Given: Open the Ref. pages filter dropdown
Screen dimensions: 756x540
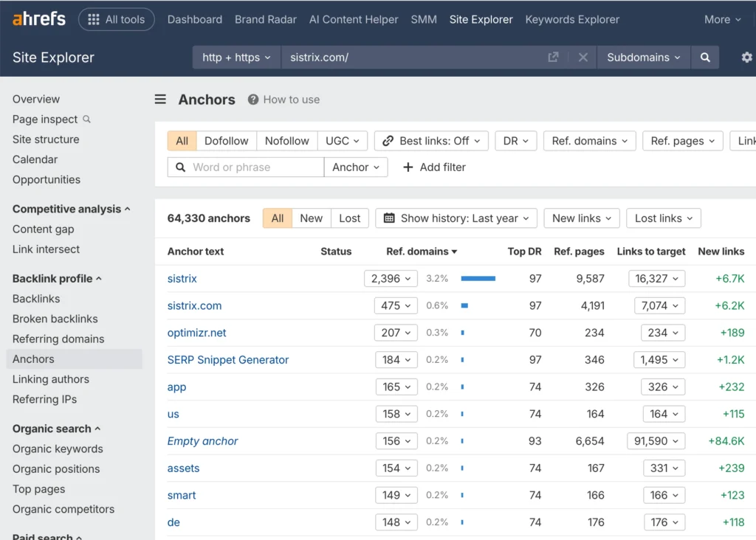Looking at the screenshot, I should click(x=683, y=141).
